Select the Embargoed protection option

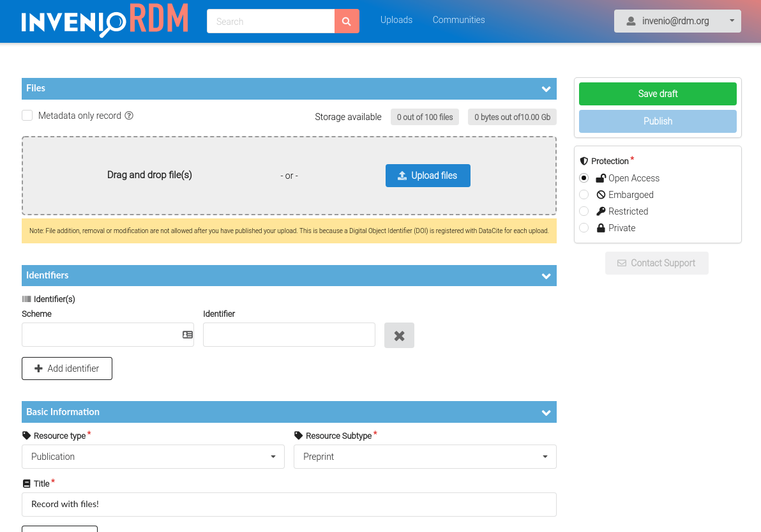pos(584,195)
